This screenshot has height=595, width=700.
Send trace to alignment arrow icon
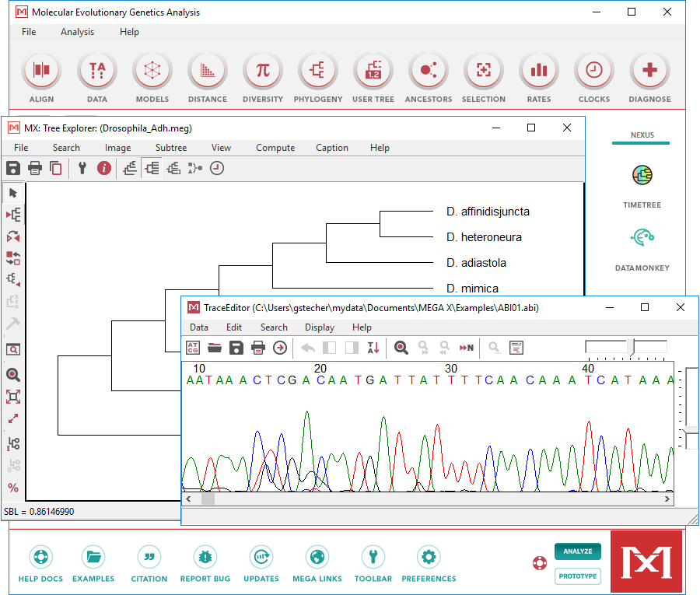pos(280,348)
